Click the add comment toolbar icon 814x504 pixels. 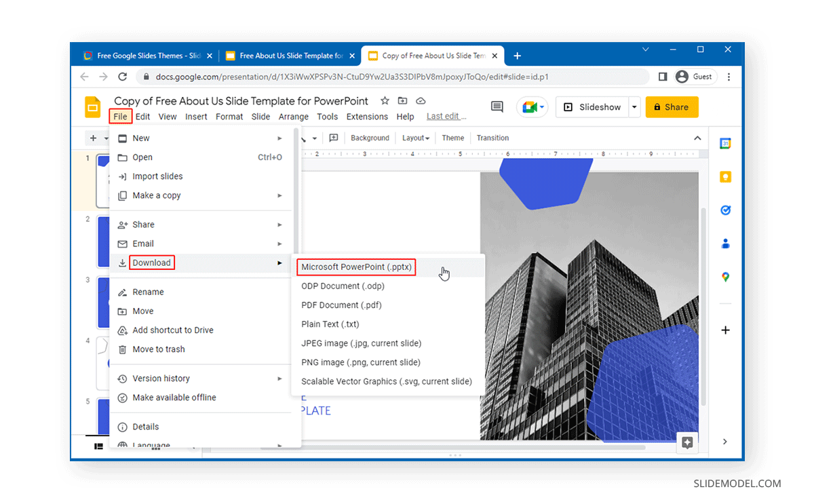point(333,138)
